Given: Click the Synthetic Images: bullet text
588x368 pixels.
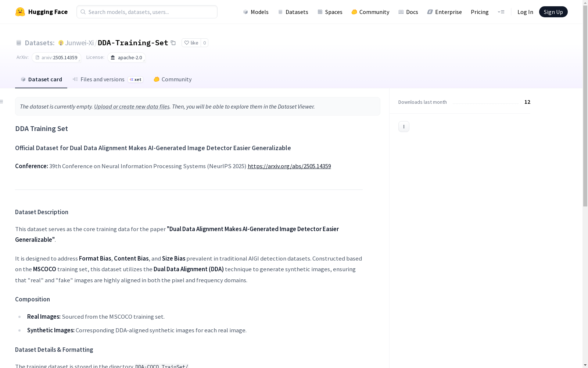Looking at the screenshot, I should click(x=51, y=330).
